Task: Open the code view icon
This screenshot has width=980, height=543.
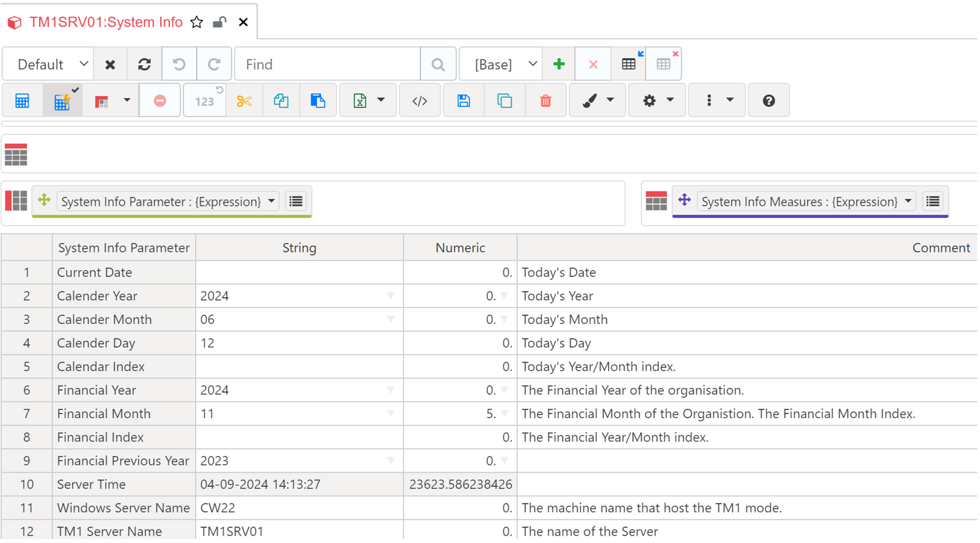Action: (420, 101)
